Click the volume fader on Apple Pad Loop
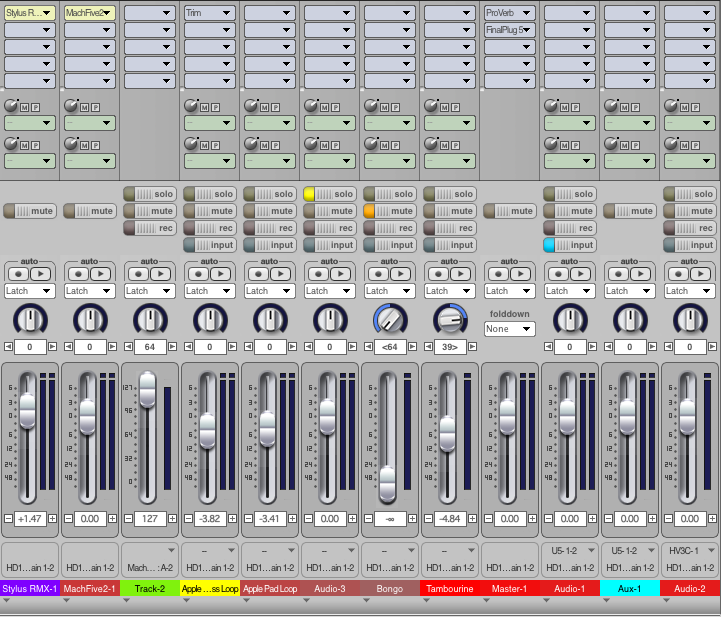 [268, 429]
